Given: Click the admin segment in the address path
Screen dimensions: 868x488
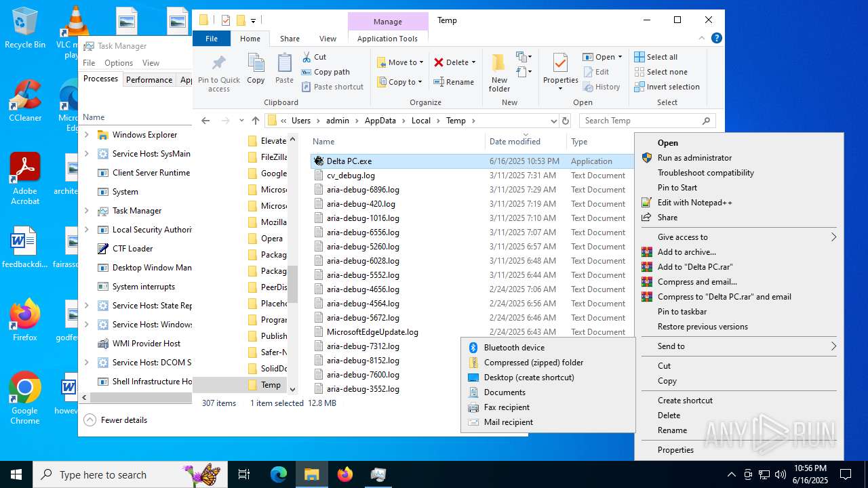Looking at the screenshot, I should click(338, 121).
